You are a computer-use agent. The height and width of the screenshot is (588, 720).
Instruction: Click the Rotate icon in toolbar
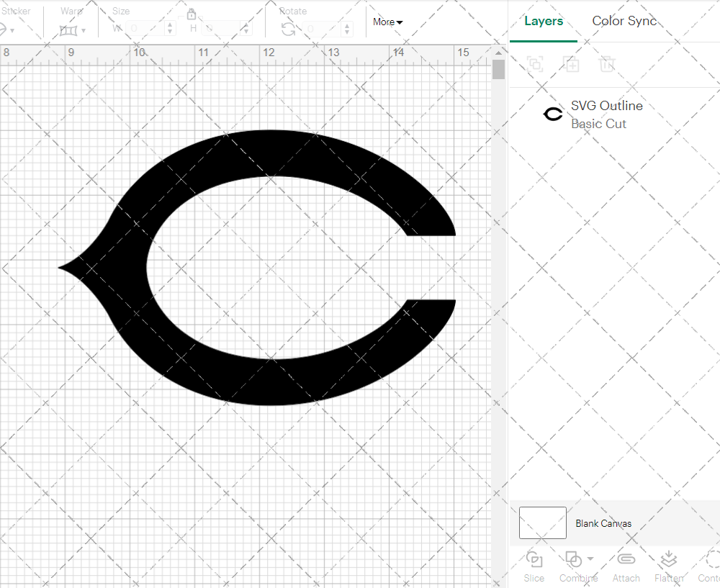point(288,29)
